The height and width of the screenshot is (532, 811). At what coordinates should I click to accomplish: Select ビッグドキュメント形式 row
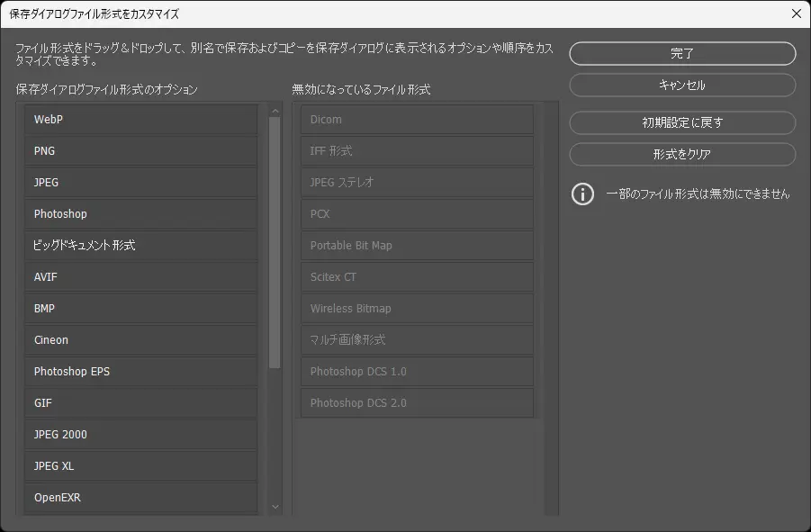click(x=140, y=246)
